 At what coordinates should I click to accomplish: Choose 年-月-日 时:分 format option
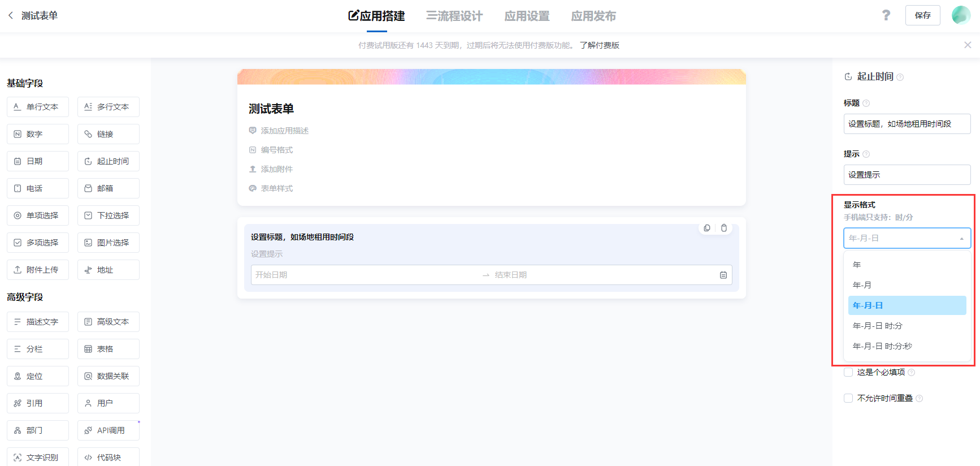pos(907,326)
